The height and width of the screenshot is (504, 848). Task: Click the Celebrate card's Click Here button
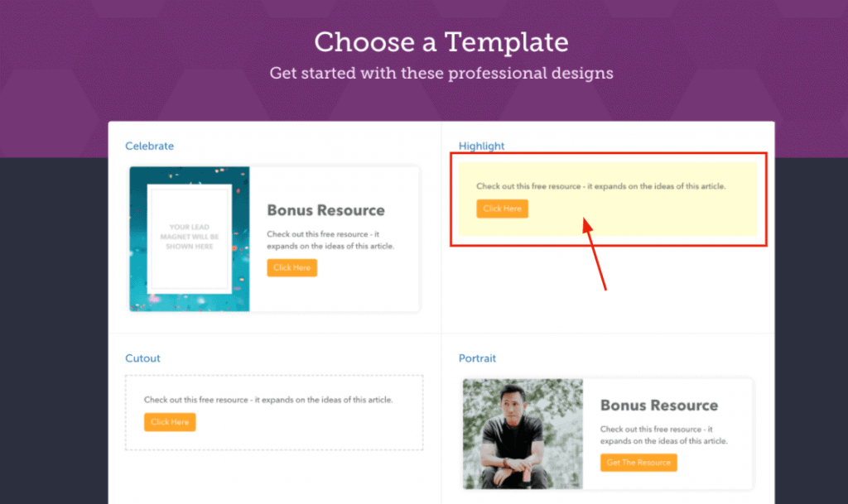tap(292, 267)
